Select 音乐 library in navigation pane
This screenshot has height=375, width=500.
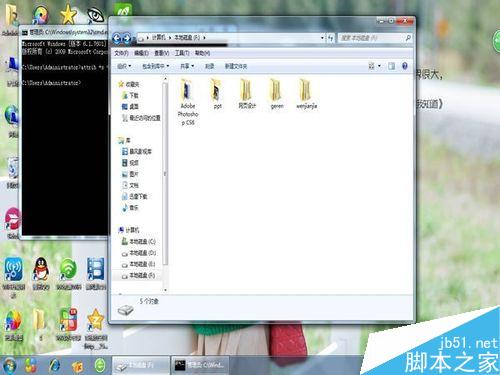[130, 208]
